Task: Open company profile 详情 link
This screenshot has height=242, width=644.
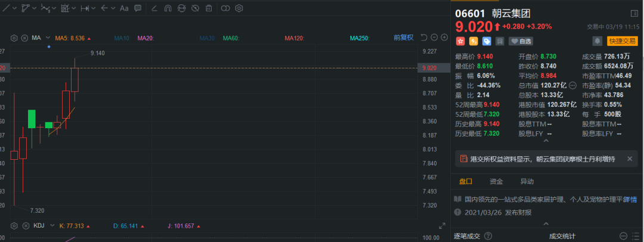Action: click(x=630, y=199)
